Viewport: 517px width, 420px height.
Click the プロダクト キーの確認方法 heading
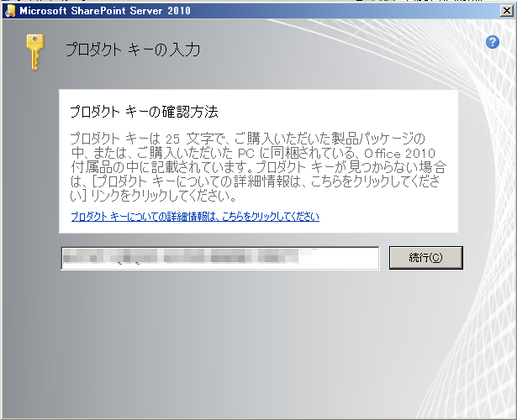coord(144,112)
